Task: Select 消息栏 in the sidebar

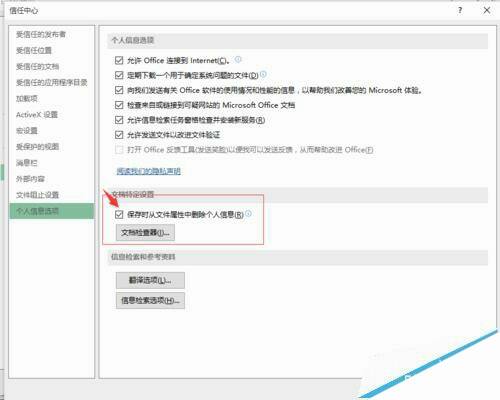Action: [27, 163]
